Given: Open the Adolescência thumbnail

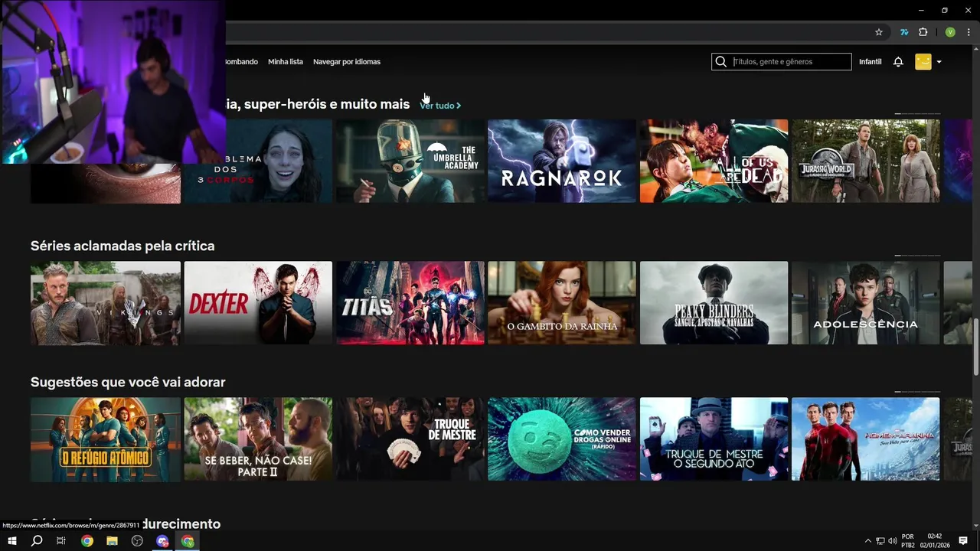Looking at the screenshot, I should pyautogui.click(x=866, y=303).
